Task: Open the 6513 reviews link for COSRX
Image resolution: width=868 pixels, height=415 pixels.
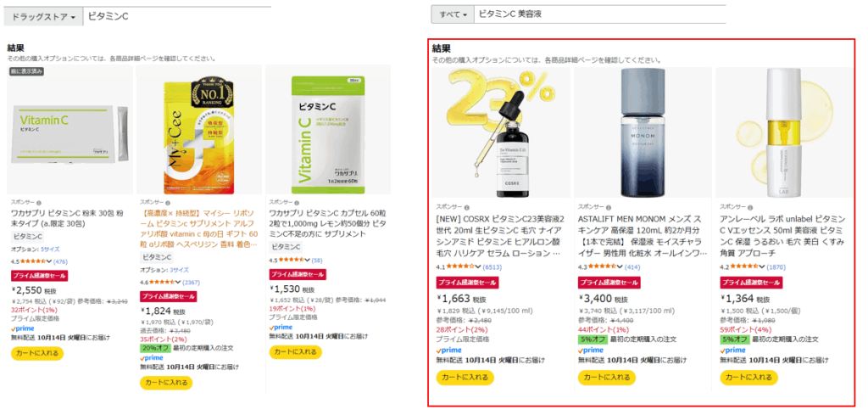Action: coord(492,267)
